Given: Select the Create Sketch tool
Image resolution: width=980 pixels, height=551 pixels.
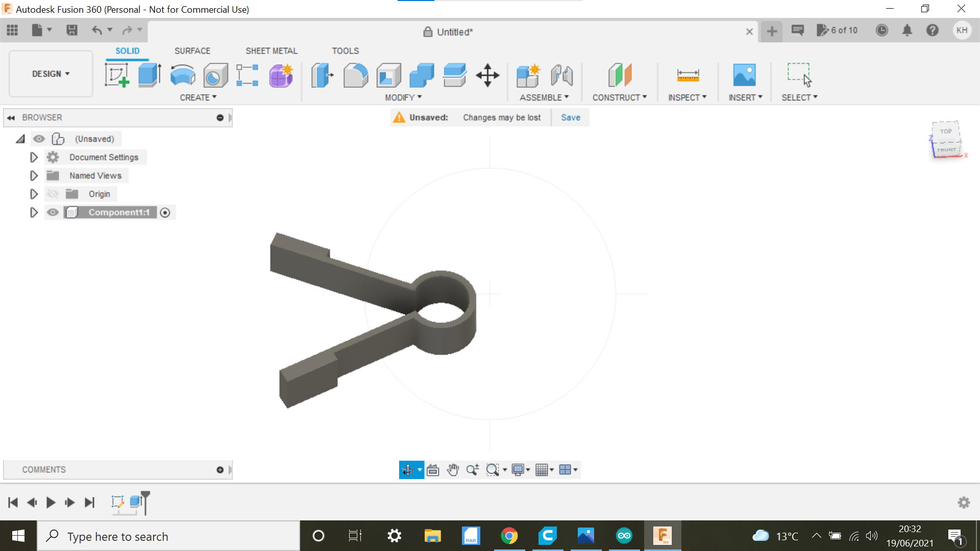Looking at the screenshot, I should coord(117,75).
